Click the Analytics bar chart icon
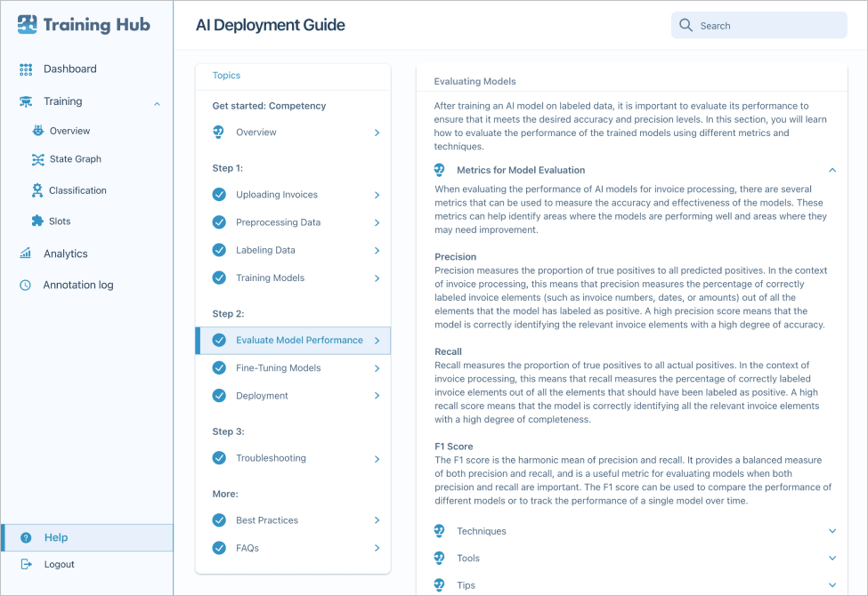 pyautogui.click(x=26, y=254)
